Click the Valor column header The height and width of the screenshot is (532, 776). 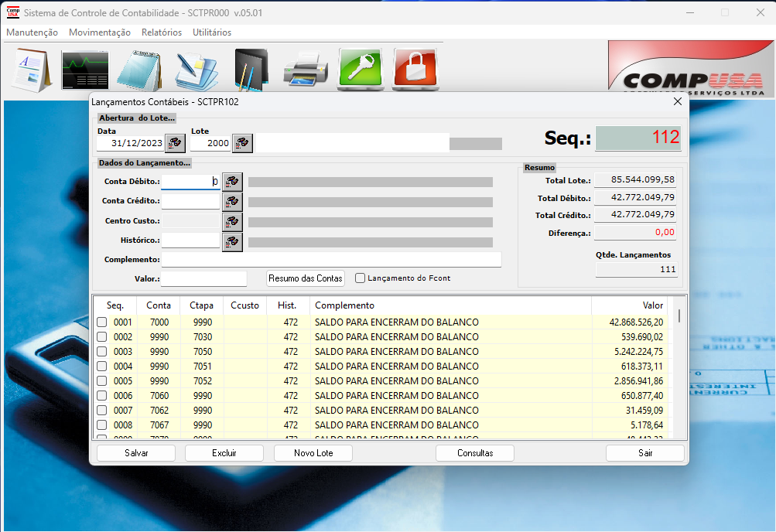click(x=629, y=305)
